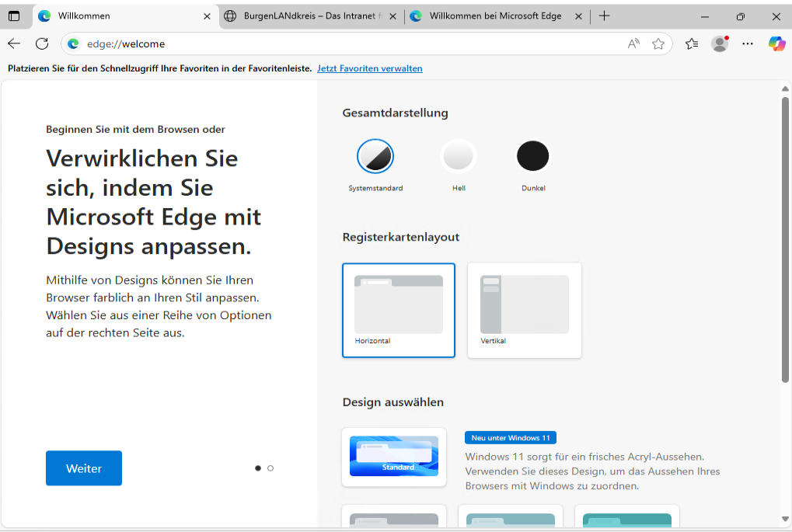Select the Hell appearance option

pos(459,156)
